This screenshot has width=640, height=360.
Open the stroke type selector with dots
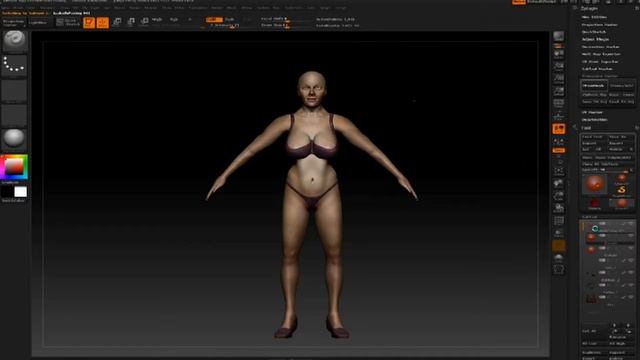click(15, 65)
